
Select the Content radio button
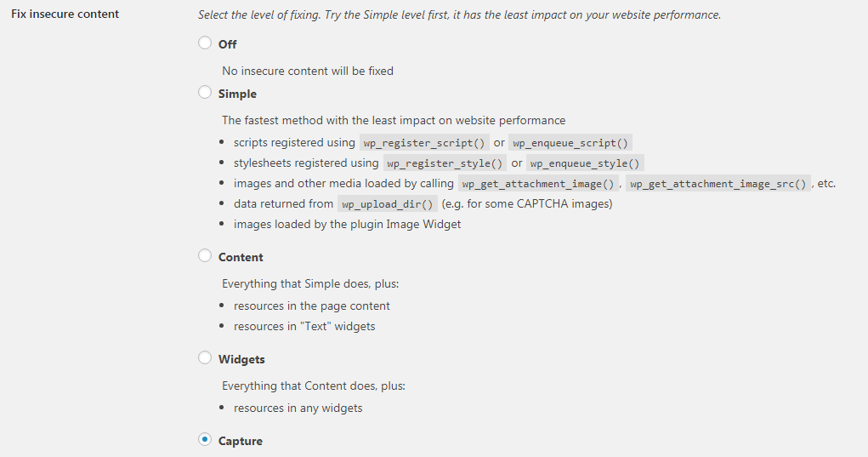pyautogui.click(x=205, y=256)
